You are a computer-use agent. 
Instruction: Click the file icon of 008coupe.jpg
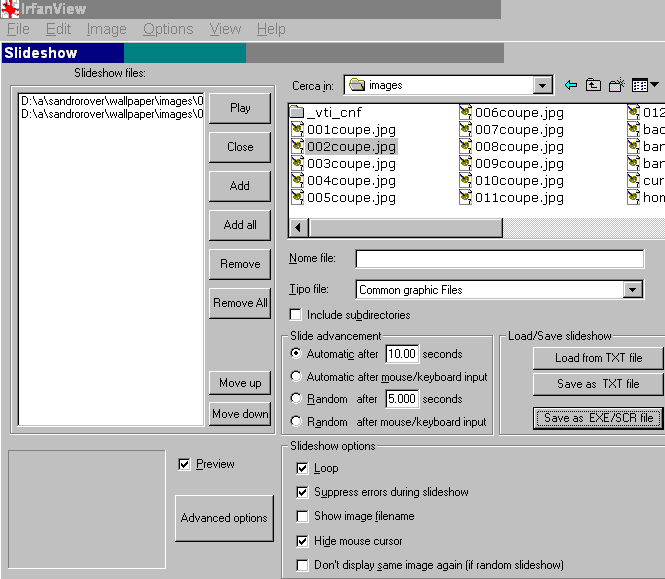(x=465, y=146)
